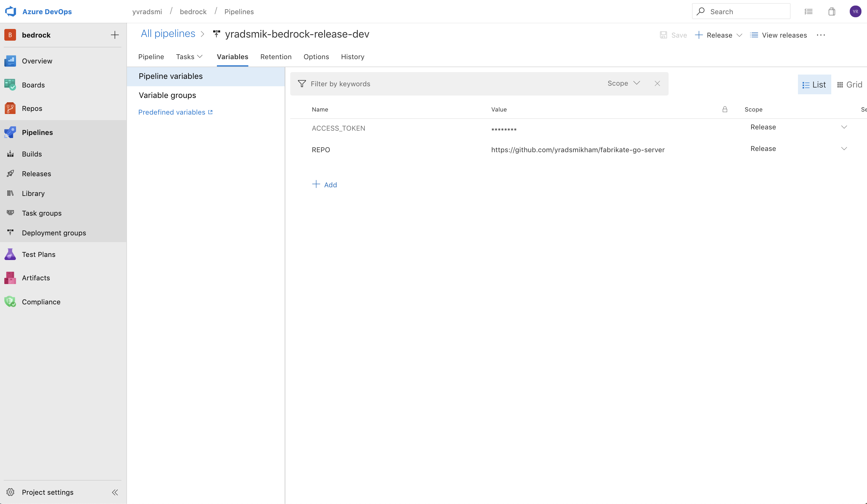
Task: Expand the ACCESS_TOKEN scope dropdown
Action: [844, 127]
